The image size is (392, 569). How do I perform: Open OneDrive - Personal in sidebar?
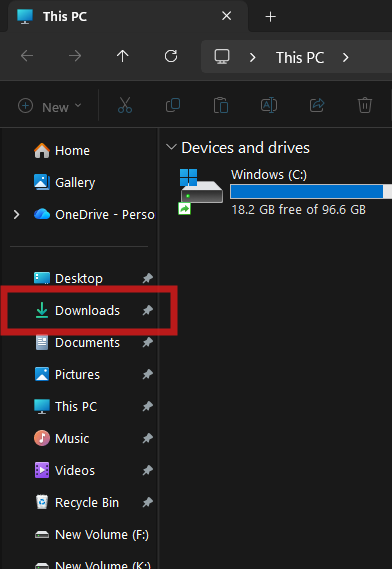[94, 214]
